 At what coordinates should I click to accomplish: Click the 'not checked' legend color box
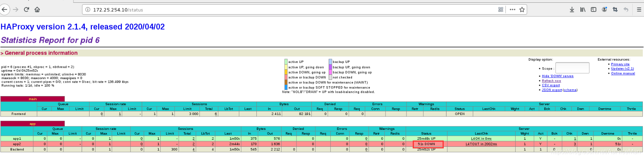point(330,77)
